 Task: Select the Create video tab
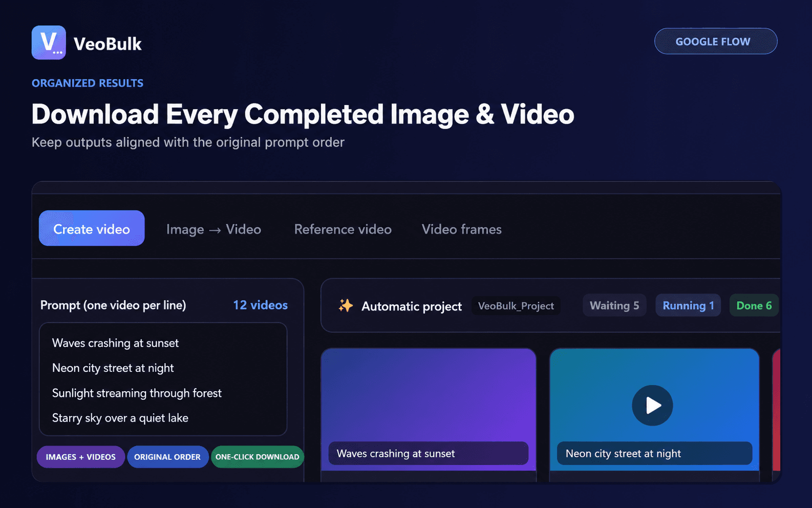click(x=92, y=228)
